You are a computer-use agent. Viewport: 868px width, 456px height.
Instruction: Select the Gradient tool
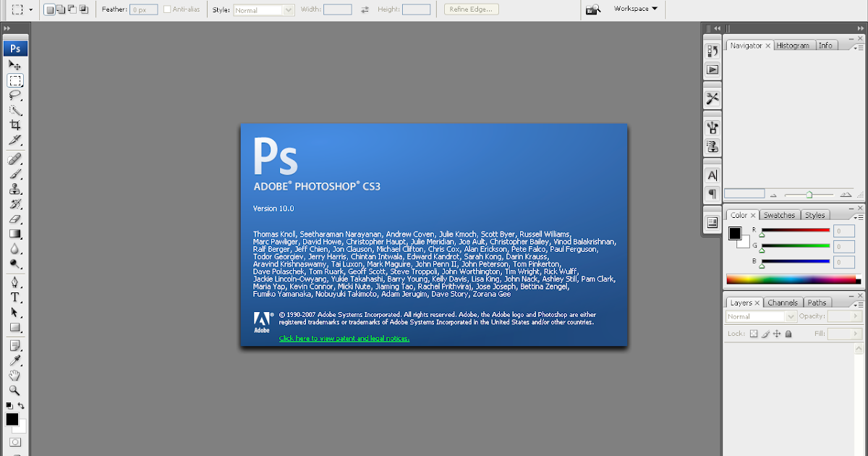tap(15, 234)
